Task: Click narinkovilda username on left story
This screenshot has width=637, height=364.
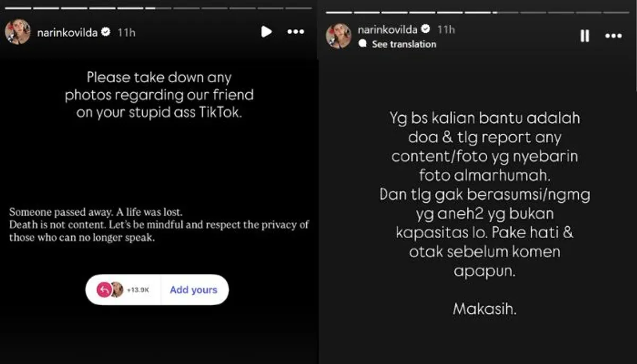Action: pyautogui.click(x=67, y=32)
